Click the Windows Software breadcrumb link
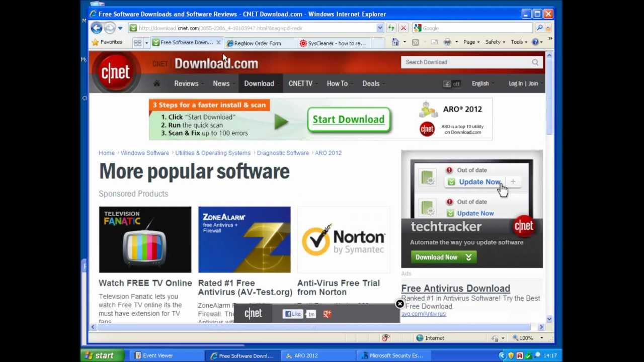The width and height of the screenshot is (644, 362). [145, 153]
